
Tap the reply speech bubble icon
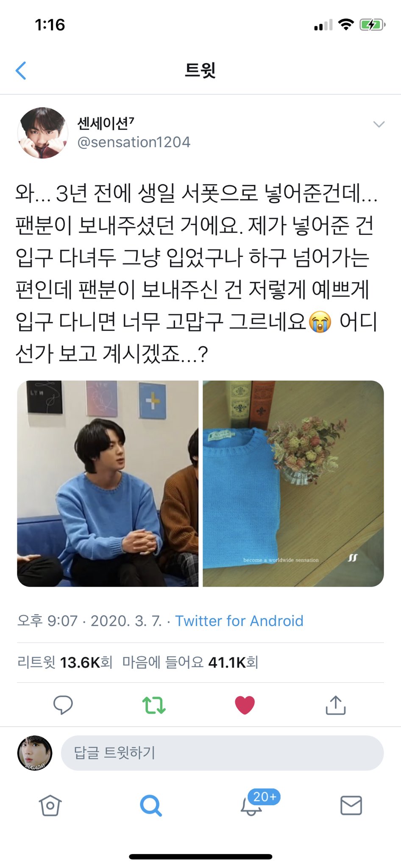click(63, 705)
